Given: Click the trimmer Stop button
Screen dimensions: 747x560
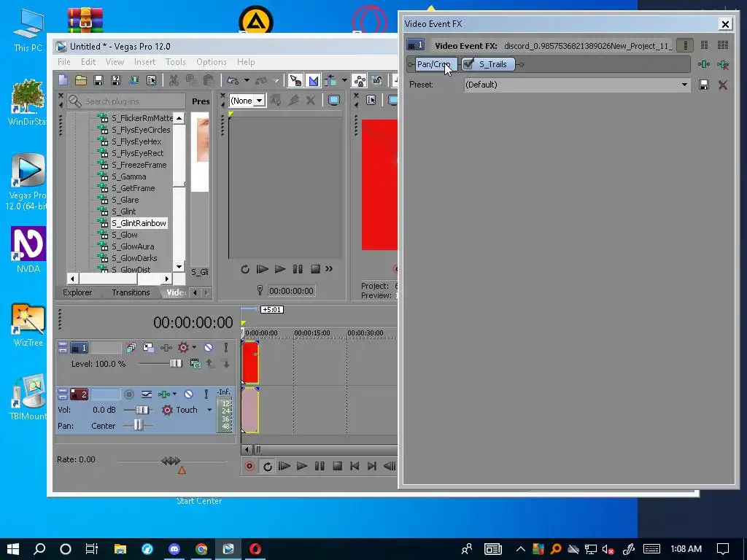Looking at the screenshot, I should click(315, 269).
